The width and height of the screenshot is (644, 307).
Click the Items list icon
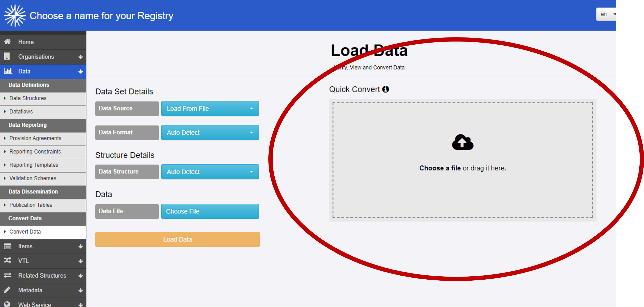7,246
